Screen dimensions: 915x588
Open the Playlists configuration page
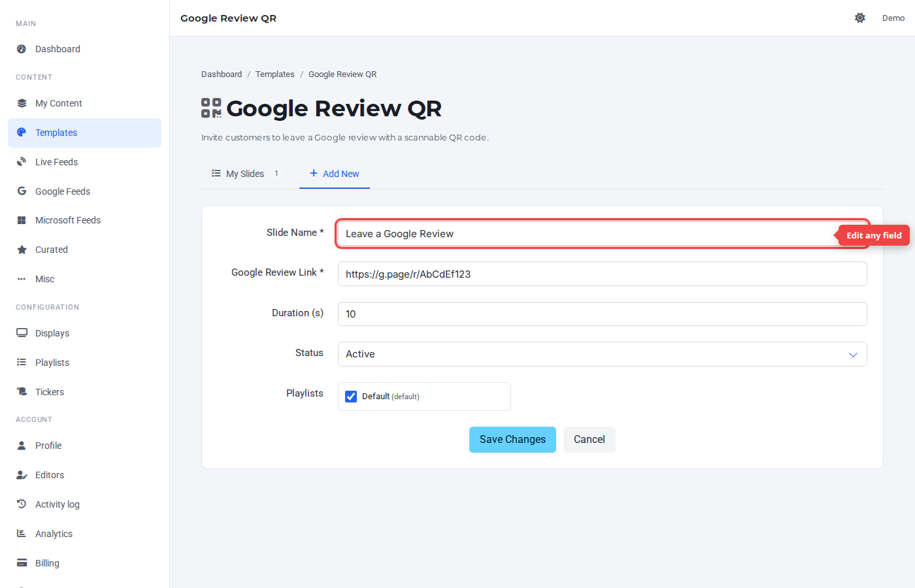click(x=84, y=363)
